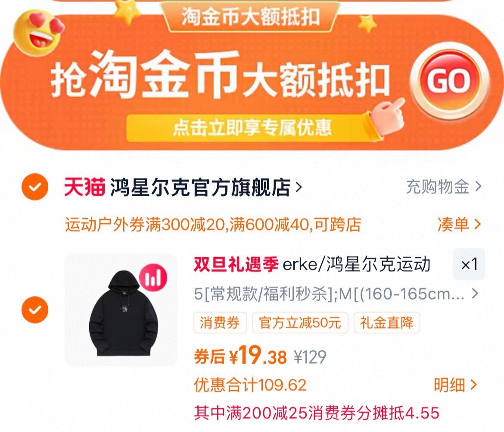Open 充购物金 top-up link

coord(444,187)
